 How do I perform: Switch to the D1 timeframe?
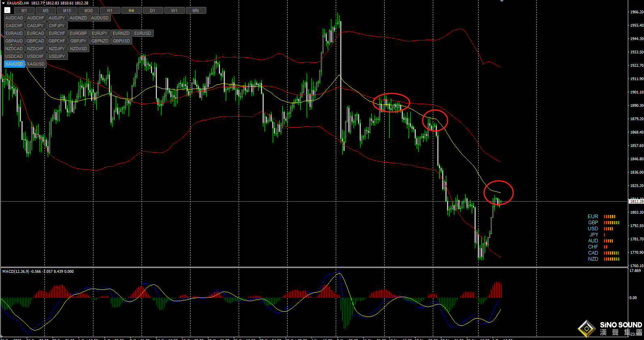point(153,11)
